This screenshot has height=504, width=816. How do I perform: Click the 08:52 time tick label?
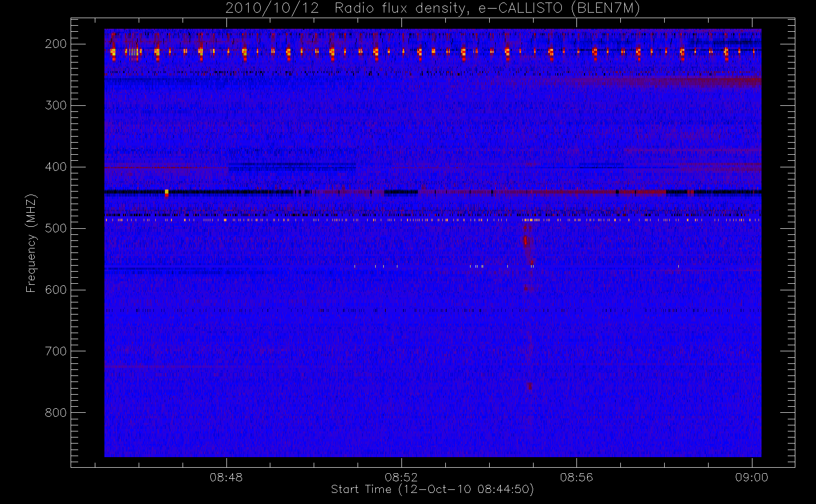pyautogui.click(x=401, y=477)
